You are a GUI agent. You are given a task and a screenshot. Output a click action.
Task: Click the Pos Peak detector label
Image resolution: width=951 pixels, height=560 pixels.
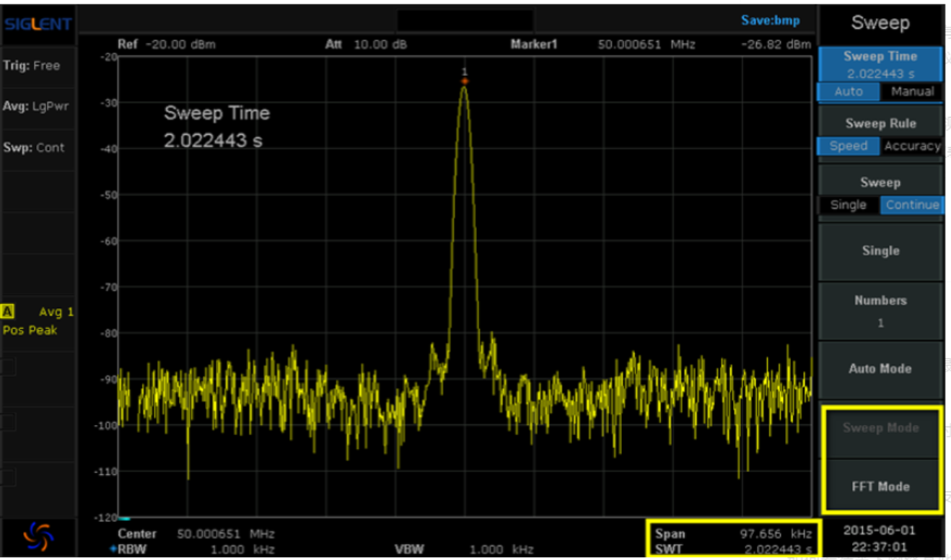30,330
